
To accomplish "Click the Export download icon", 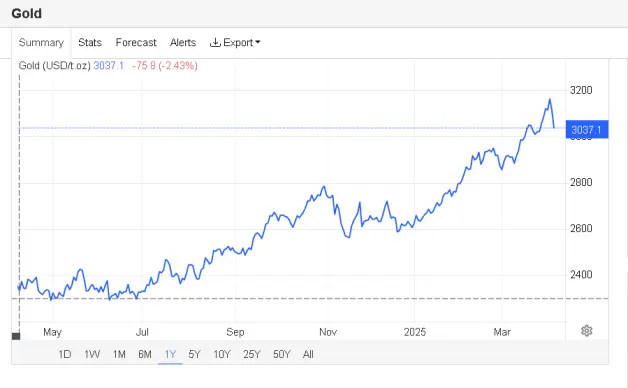I will pos(215,42).
